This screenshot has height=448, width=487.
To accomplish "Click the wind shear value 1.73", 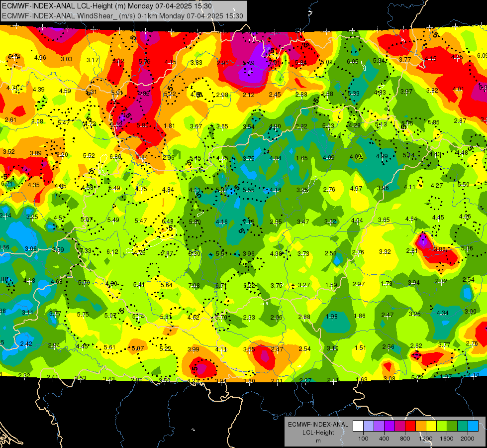I will pos(387,284).
